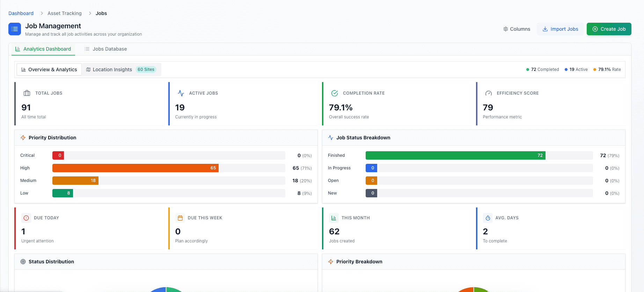Switch to the Jobs Database tab

tap(105, 49)
